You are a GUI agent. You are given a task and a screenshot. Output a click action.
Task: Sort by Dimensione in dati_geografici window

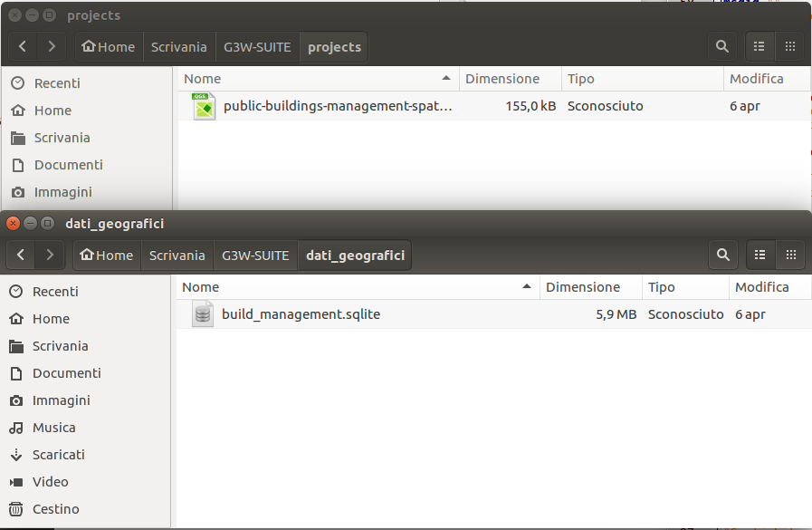(591, 287)
